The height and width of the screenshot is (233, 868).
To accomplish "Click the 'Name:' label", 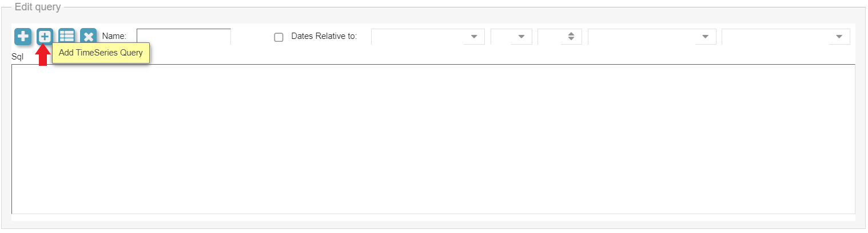I will click(x=114, y=36).
